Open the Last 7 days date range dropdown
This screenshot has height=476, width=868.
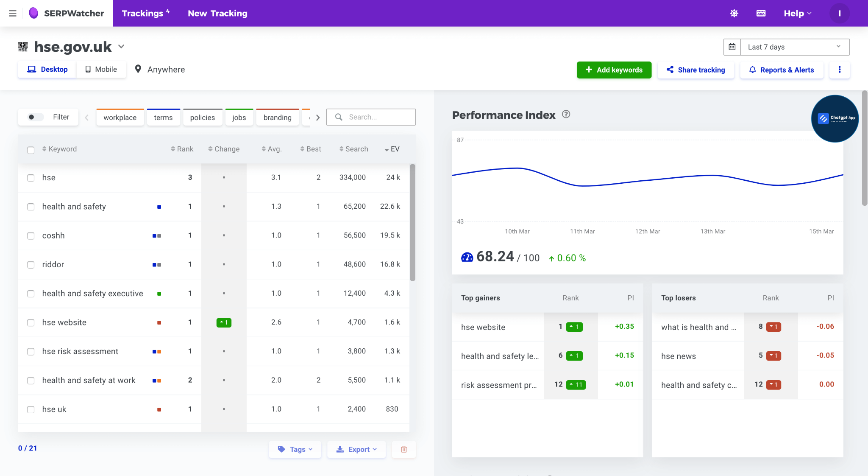[x=794, y=47]
